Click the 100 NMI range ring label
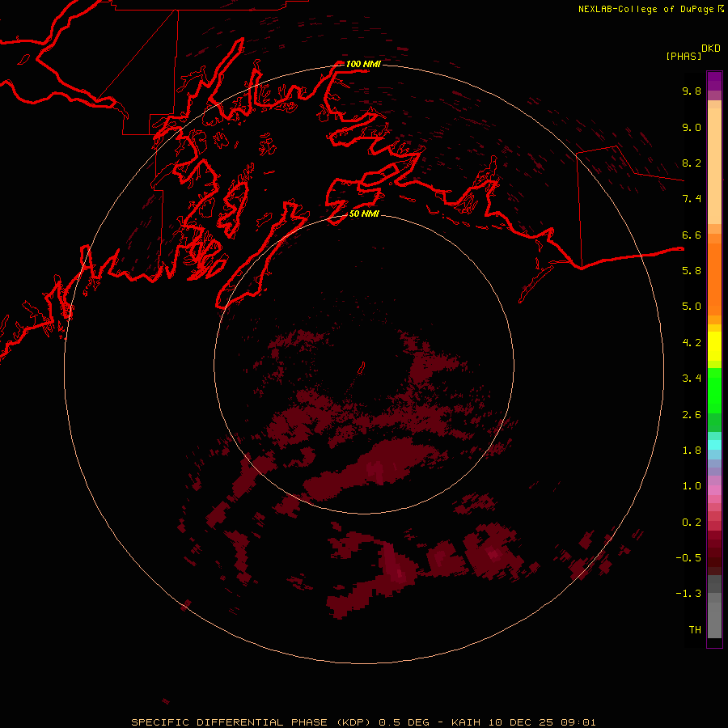Screen dimensions: 728x728 [x=363, y=64]
